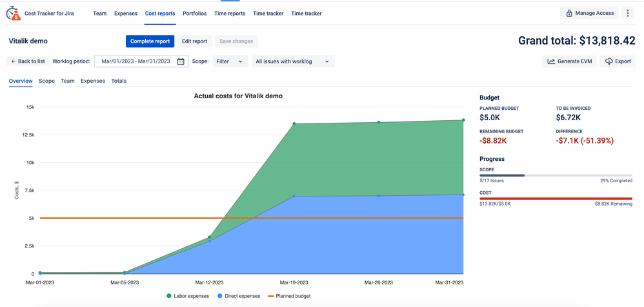Open the three-dot more options menu
Viewport: 644px width, 307px height.
pyautogui.click(x=627, y=13)
